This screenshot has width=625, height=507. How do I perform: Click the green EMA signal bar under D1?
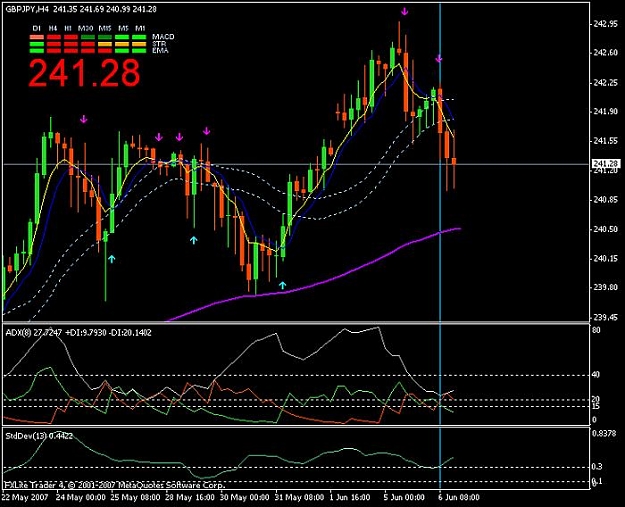(x=37, y=51)
